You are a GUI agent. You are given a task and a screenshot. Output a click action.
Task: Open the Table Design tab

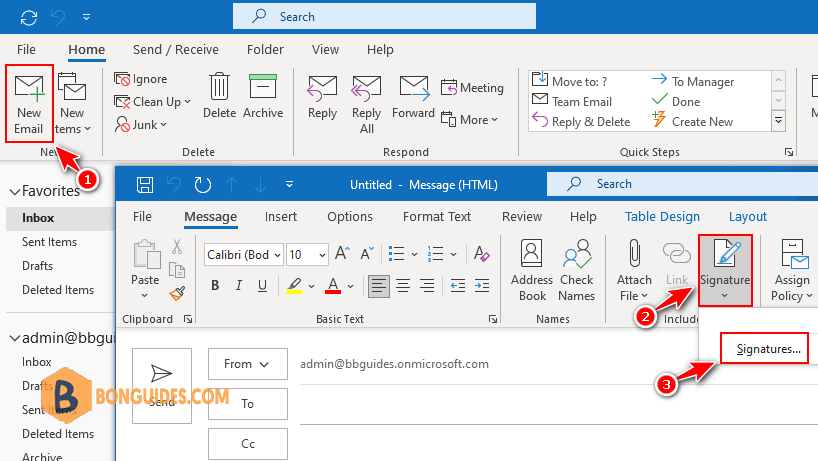click(662, 216)
